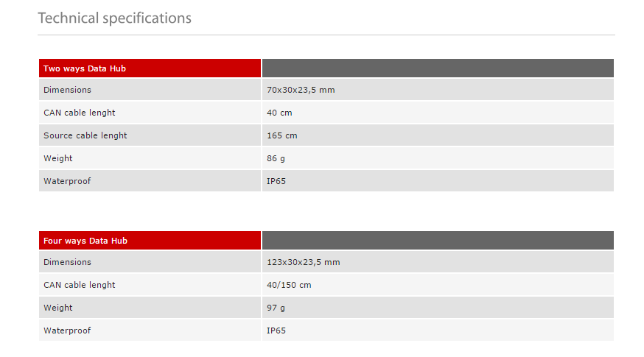Click the Technical specifications heading
This screenshot has height=357, width=644.
(x=114, y=18)
